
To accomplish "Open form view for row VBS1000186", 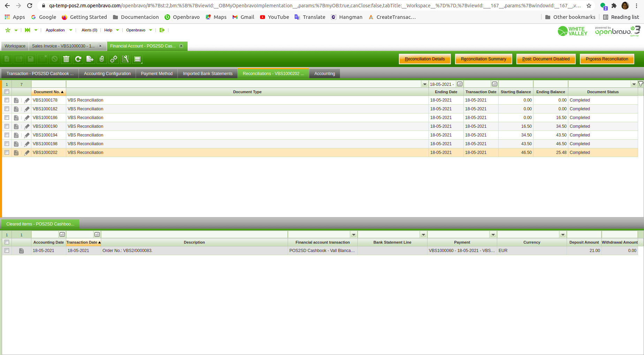I will [16, 118].
